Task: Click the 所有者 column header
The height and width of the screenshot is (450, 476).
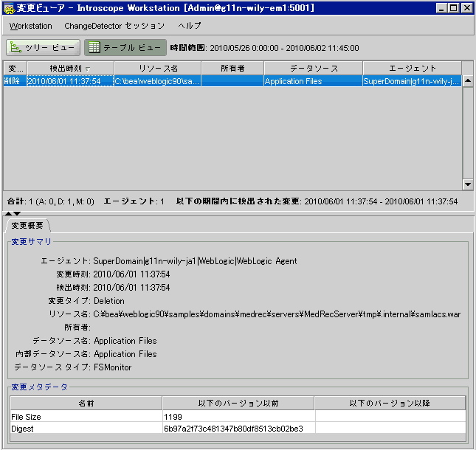Action: coord(232,69)
